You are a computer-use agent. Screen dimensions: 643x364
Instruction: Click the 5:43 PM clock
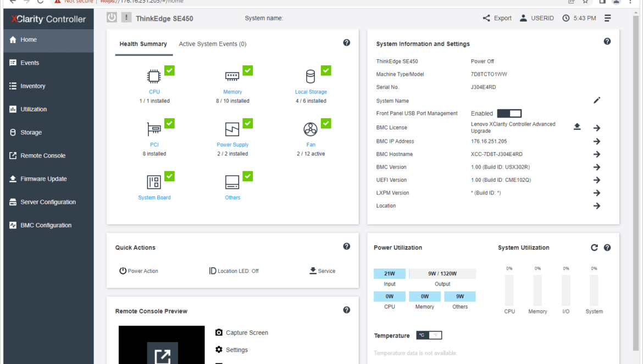pos(579,18)
